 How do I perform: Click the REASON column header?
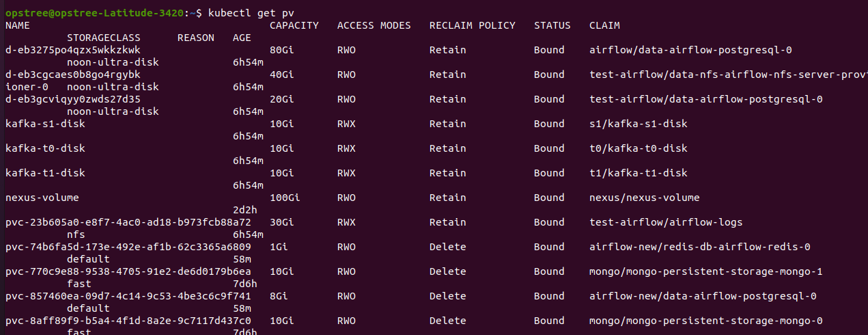click(196, 38)
